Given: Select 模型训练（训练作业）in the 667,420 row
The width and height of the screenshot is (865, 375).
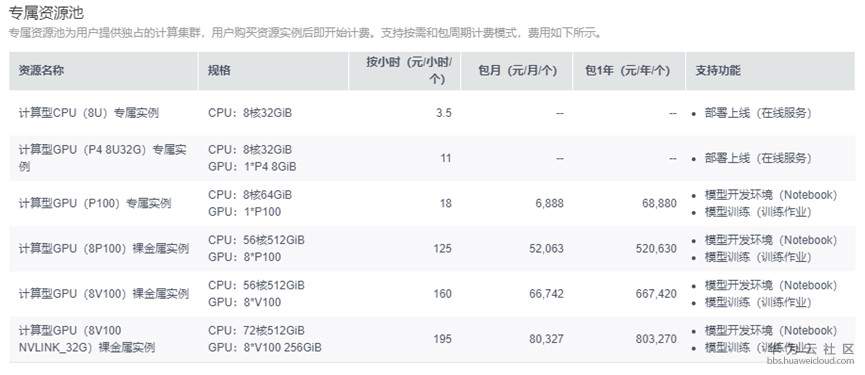Looking at the screenshot, I should pos(758,302).
